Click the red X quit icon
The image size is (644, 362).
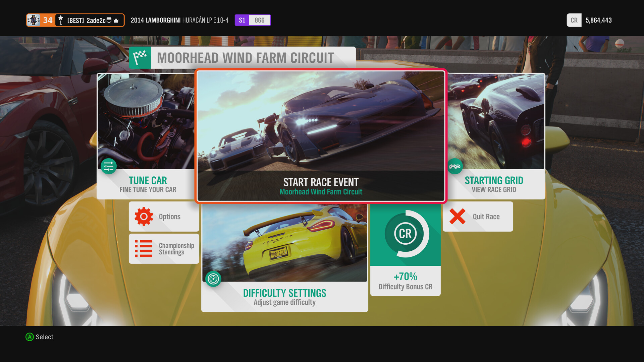(457, 217)
